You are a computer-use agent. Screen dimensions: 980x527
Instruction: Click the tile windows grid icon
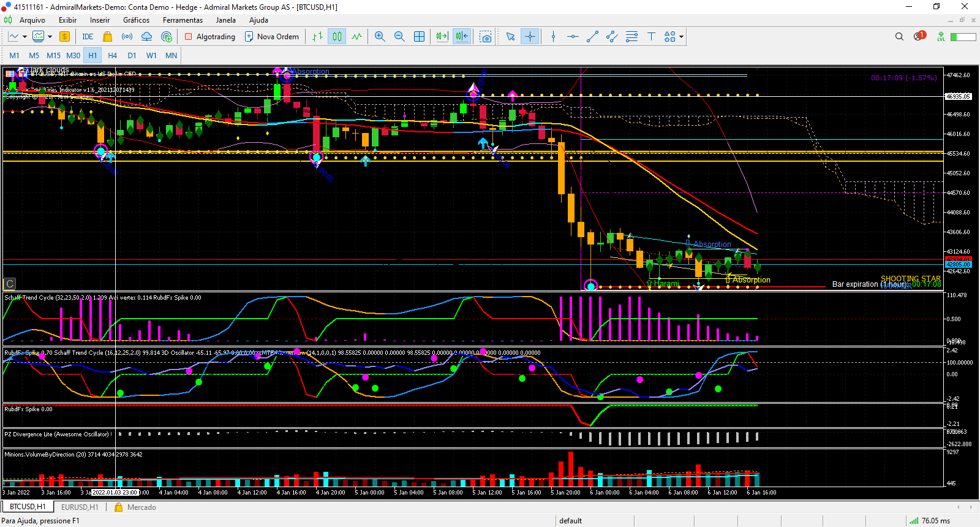tap(419, 37)
